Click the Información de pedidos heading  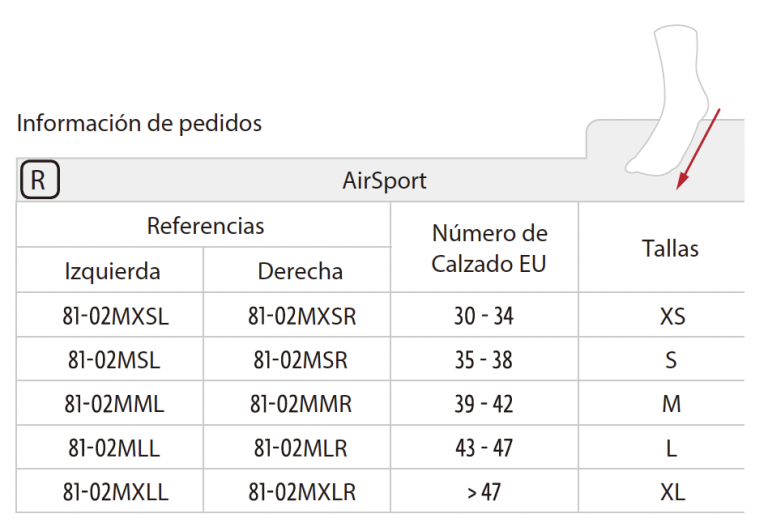coord(140,123)
